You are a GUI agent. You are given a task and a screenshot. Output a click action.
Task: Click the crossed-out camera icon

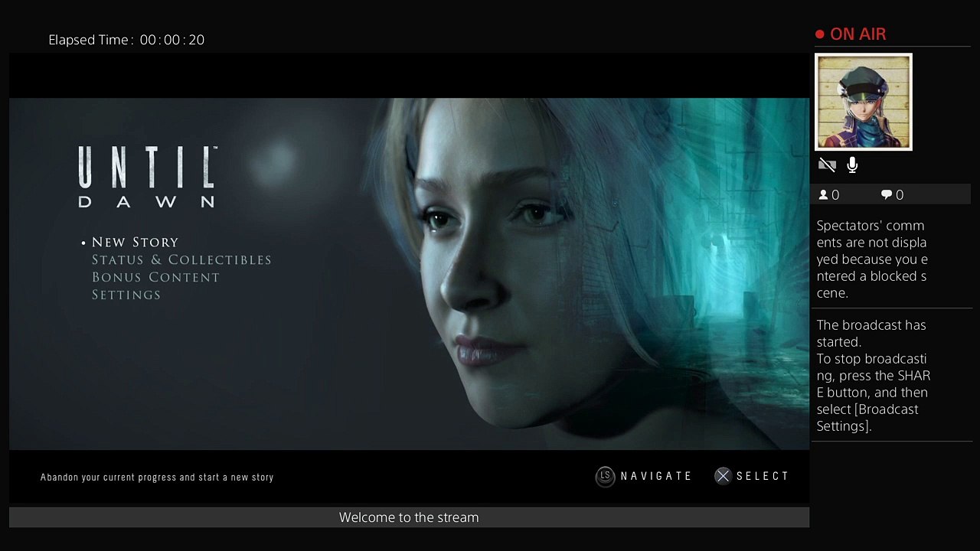pos(827,165)
